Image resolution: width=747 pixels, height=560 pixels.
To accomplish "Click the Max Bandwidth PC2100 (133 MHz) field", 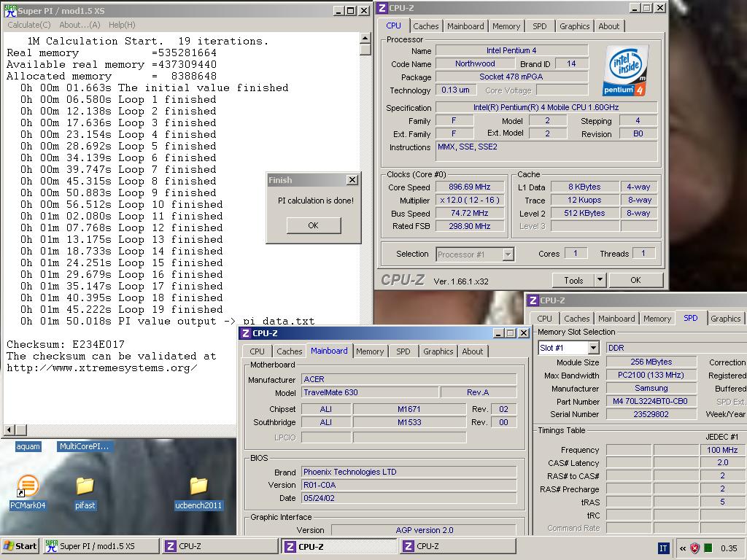I will (650, 375).
